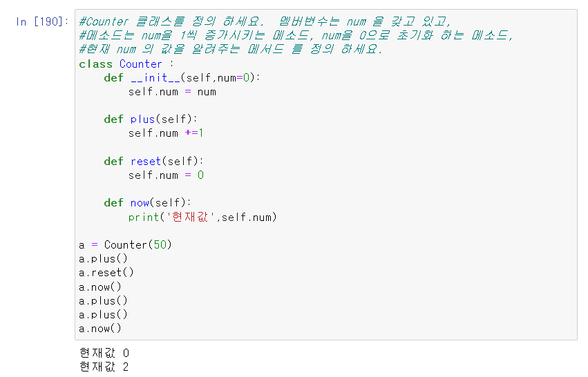Click the 'def plus(self):' line
The width and height of the screenshot is (588, 377).
[x=151, y=119]
